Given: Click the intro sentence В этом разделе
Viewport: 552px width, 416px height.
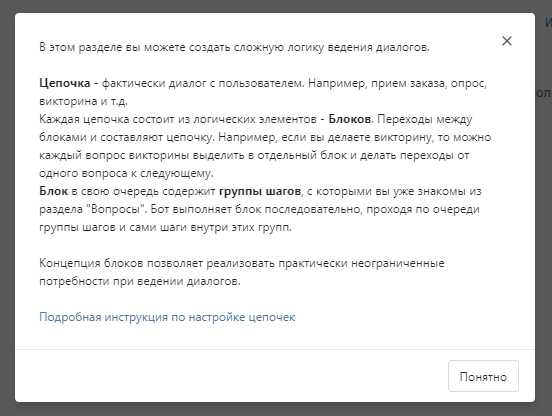Looking at the screenshot, I should point(234,47).
